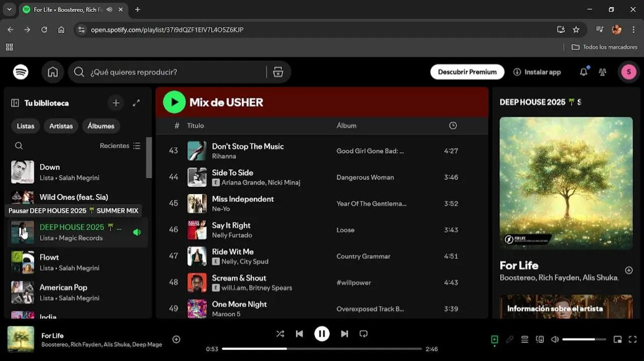The width and height of the screenshot is (644, 361).
Task: Sort the library by Recientes
Action: (120, 145)
